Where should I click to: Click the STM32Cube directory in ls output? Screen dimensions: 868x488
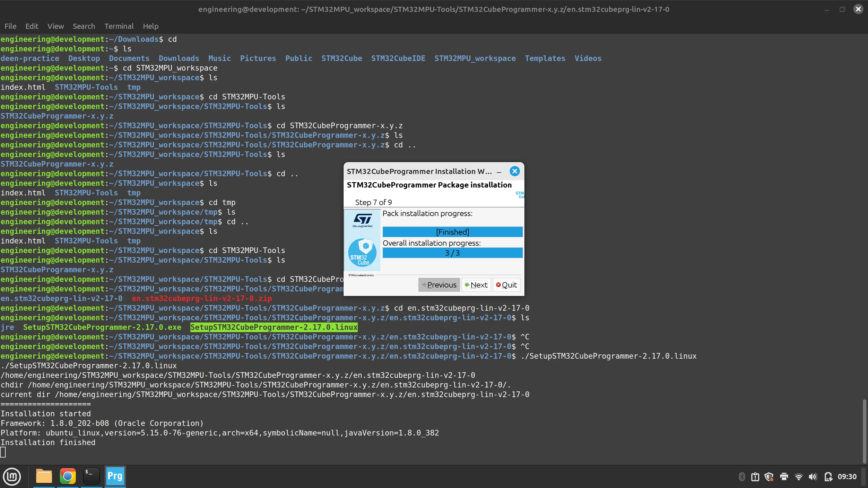tap(342, 59)
